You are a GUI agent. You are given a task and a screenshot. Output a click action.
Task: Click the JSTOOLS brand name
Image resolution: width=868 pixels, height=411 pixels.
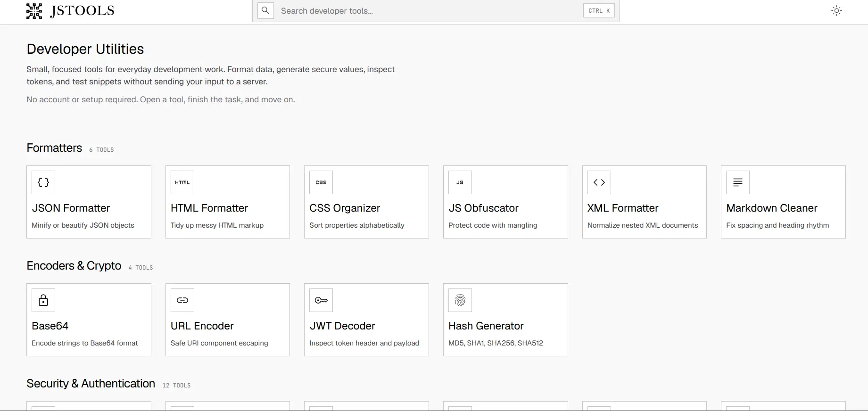82,11
